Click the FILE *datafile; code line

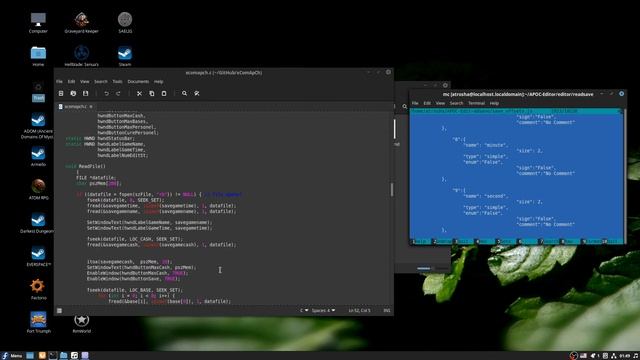(96, 178)
